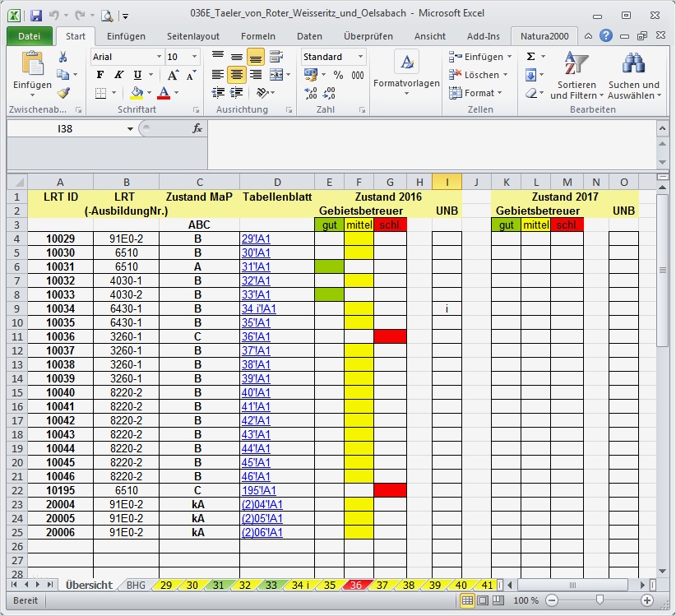This screenshot has height=616, width=676.
Task: Open the 29'!A1 hyperlink
Action: [256, 239]
